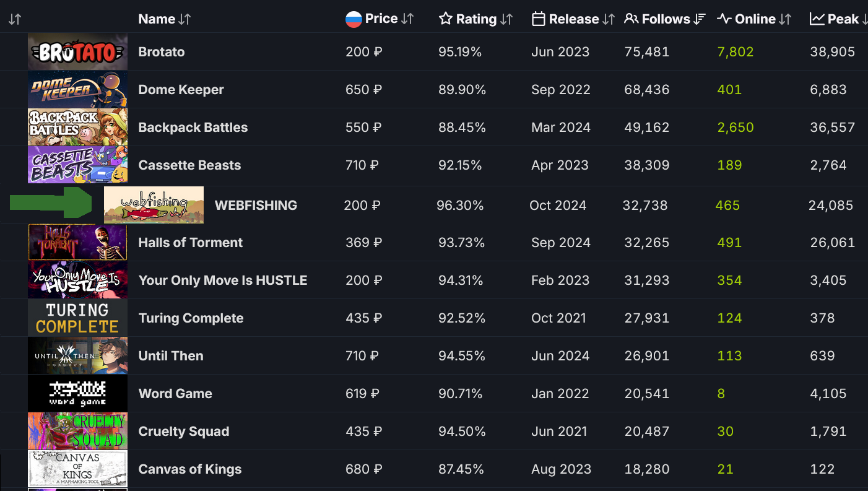Click the green arrow pointing at WEBFISHING
The height and width of the screenshot is (491, 868).
51,203
